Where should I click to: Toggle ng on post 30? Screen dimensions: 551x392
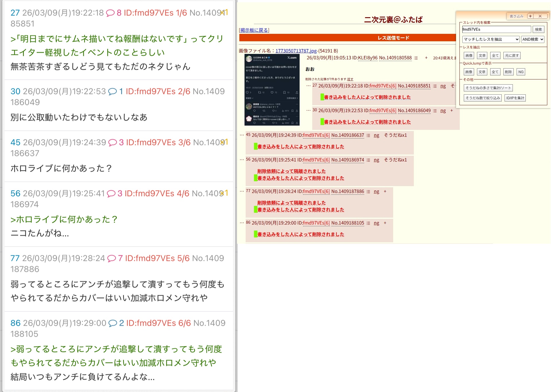coord(443,111)
